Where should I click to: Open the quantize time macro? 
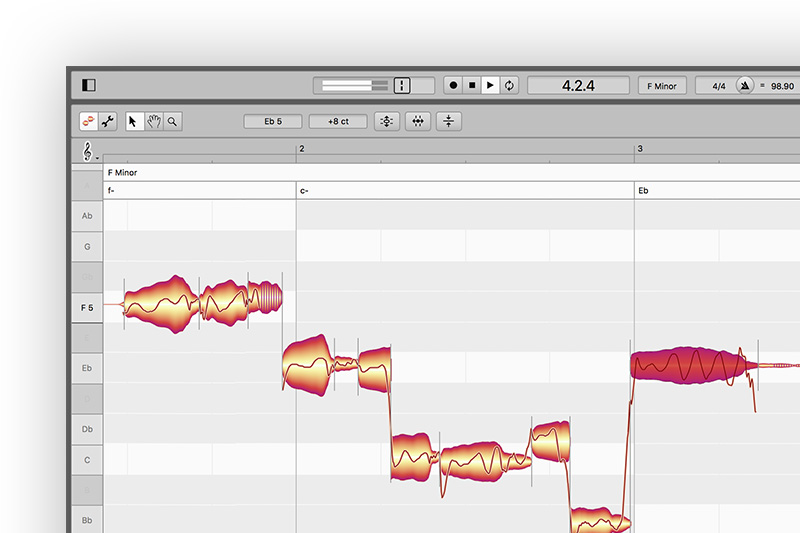click(417, 121)
